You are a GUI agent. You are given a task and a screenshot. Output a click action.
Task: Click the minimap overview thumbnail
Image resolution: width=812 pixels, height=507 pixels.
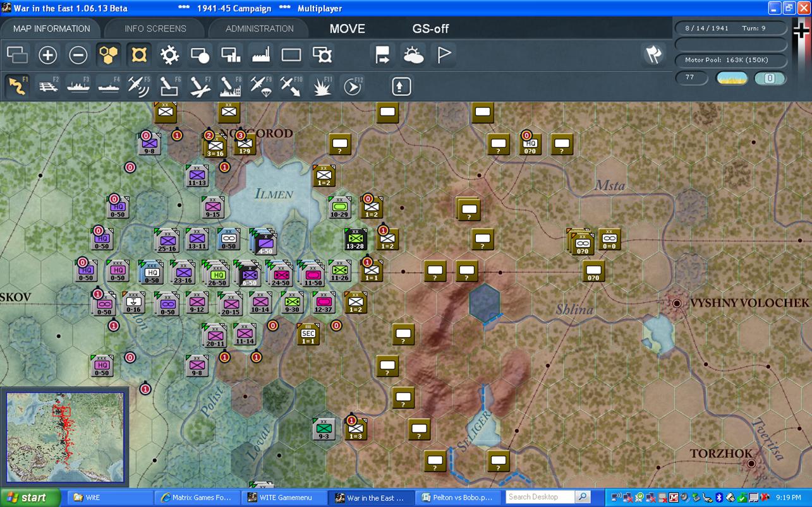65,438
